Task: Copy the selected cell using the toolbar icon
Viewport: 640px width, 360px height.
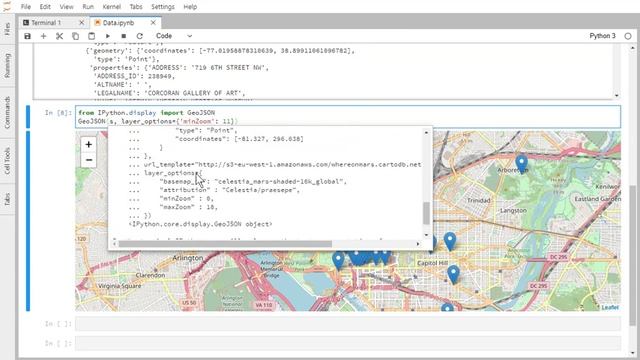Action: pos(76,36)
